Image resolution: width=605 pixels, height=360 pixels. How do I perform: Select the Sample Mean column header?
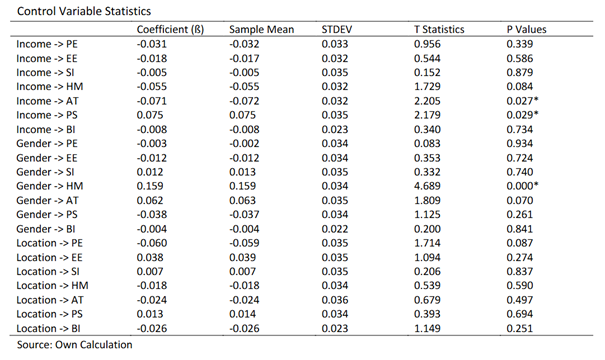click(262, 30)
